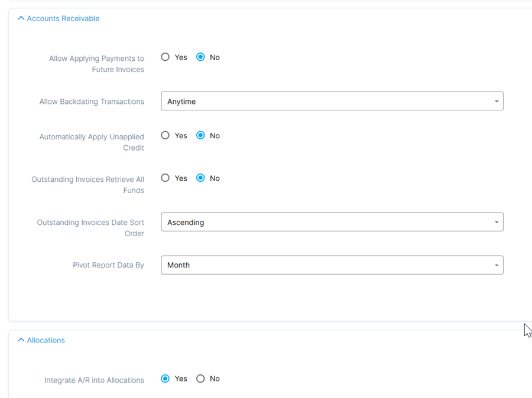Select No for Integrate A/R into Allocations
This screenshot has width=532, height=398.
tap(200, 379)
